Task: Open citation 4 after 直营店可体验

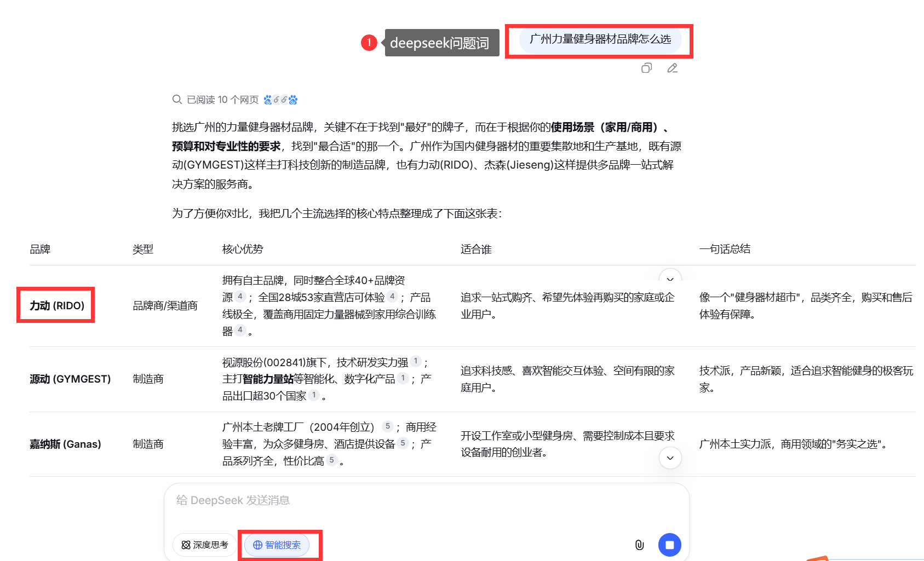Action: [392, 297]
